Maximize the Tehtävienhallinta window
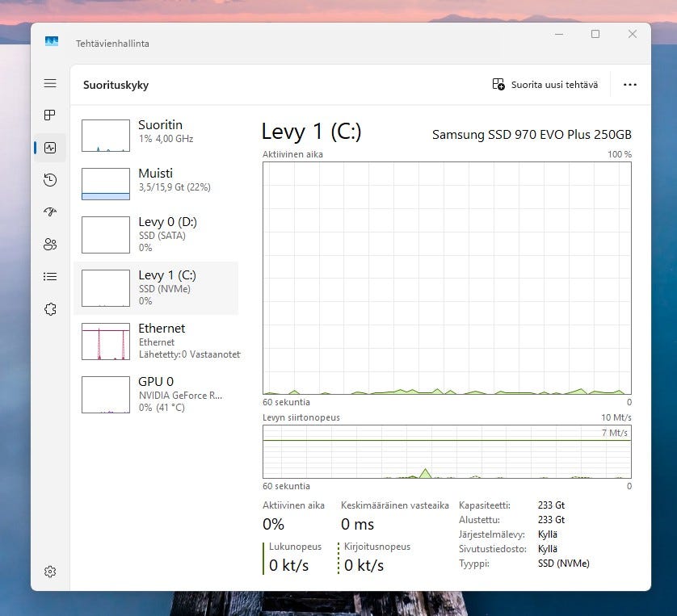677x616 pixels. click(x=595, y=34)
